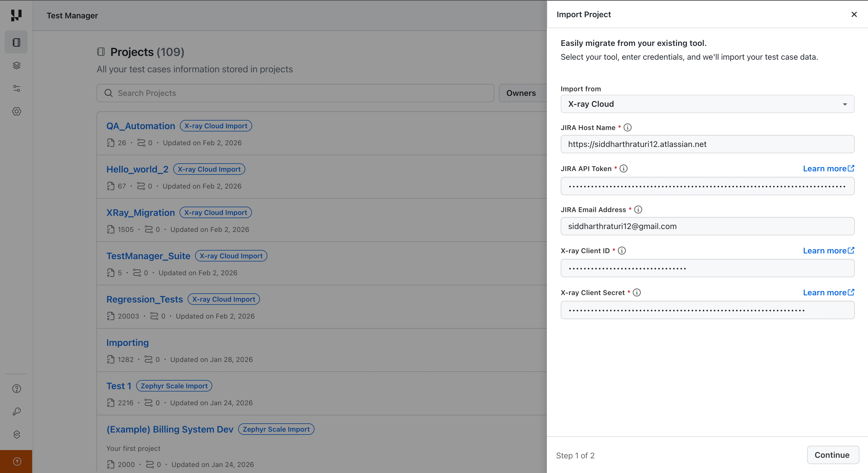
Task: Click the JIRA Email Address field
Action: click(x=707, y=226)
